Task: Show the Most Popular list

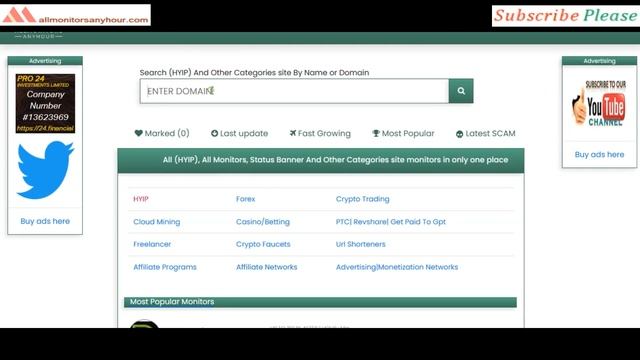Action: tap(403, 133)
